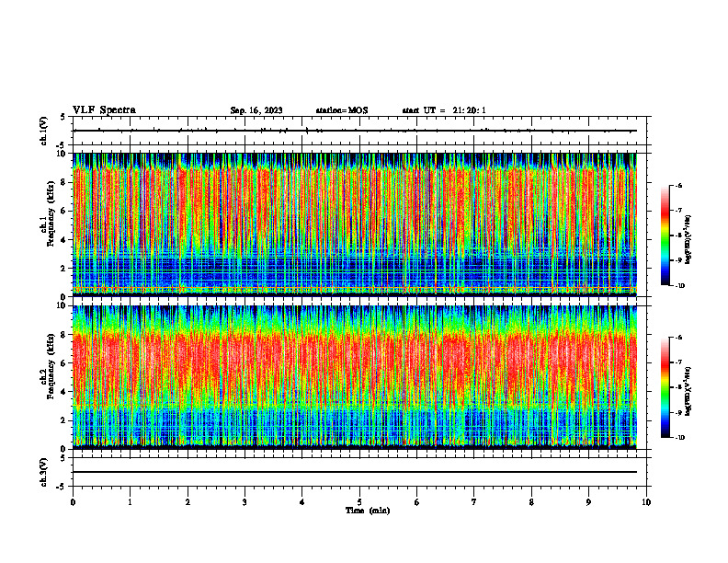Click the ch.1 log(PSD) colorbar label
The height and width of the screenshot is (563, 728).
pyautogui.click(x=688, y=240)
